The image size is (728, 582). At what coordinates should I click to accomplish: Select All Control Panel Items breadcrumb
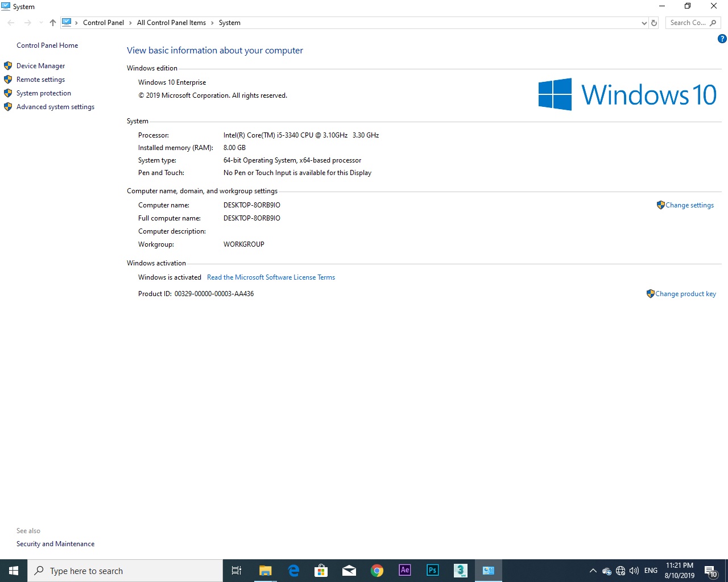[x=171, y=23]
